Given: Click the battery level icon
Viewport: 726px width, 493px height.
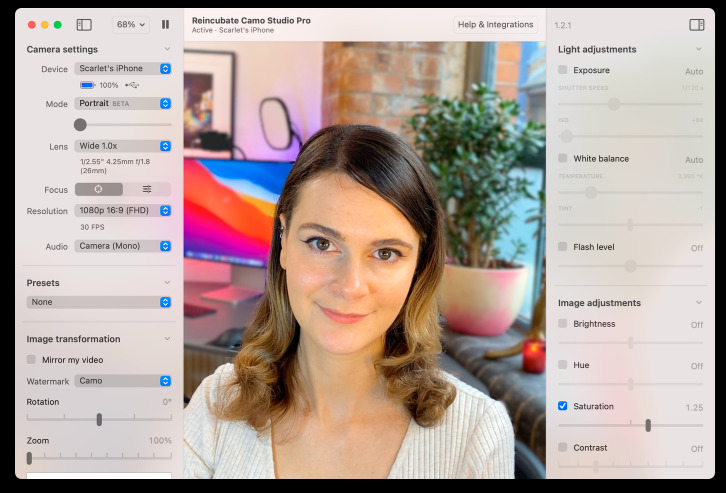Looking at the screenshot, I should click(x=87, y=85).
